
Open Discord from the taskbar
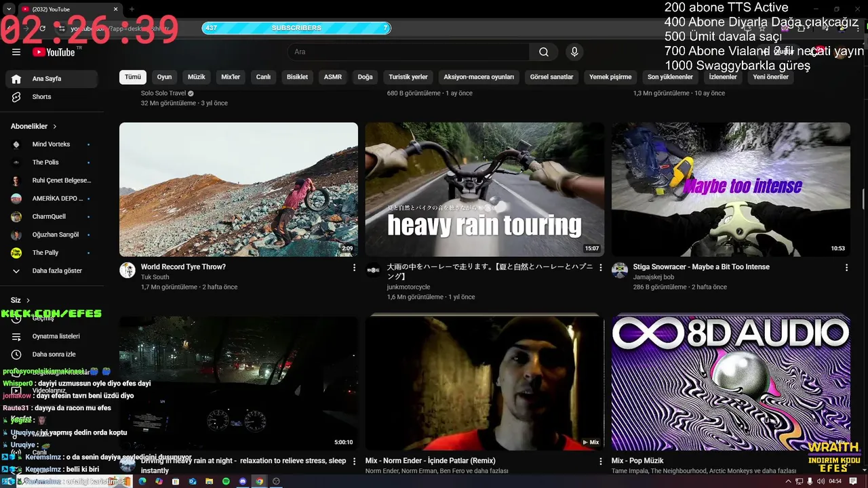tap(243, 481)
